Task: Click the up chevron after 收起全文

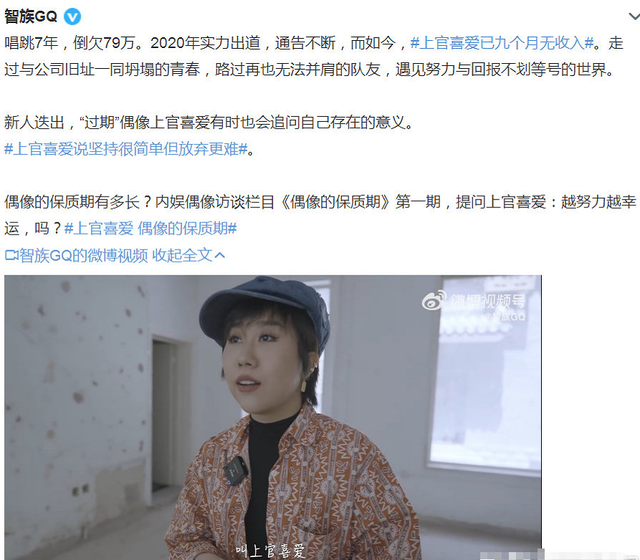Action: 220,256
